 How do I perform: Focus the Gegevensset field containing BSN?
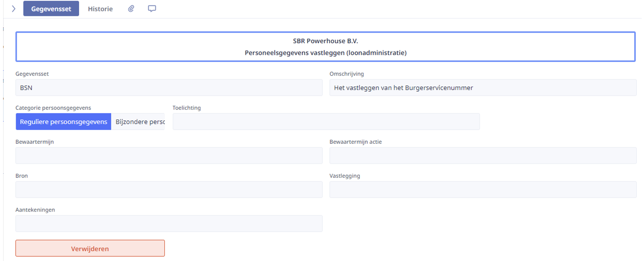(169, 88)
